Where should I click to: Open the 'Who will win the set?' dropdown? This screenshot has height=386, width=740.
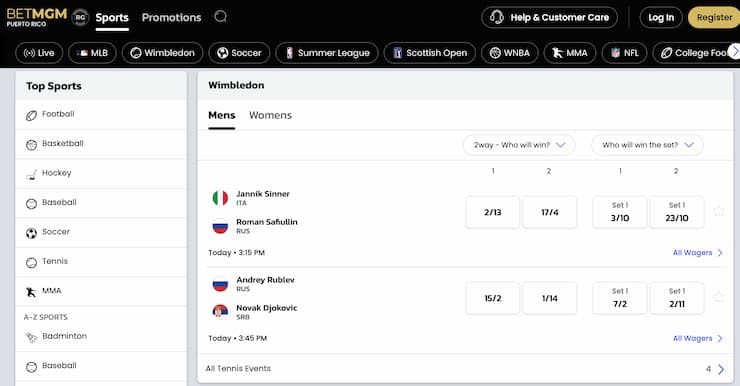tap(647, 145)
